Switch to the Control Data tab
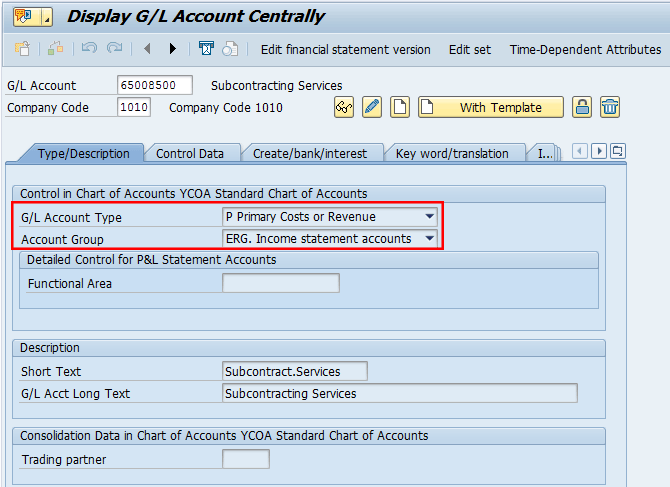670x487 pixels. click(x=189, y=153)
